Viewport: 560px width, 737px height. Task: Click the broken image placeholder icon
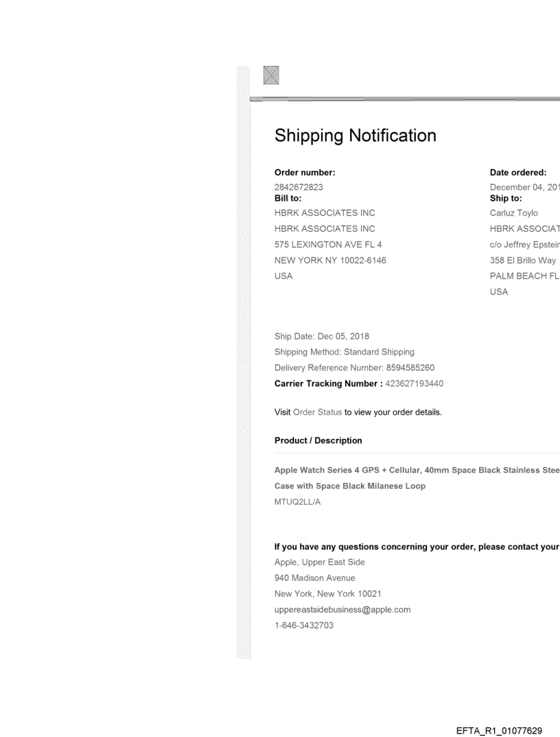[x=272, y=76]
